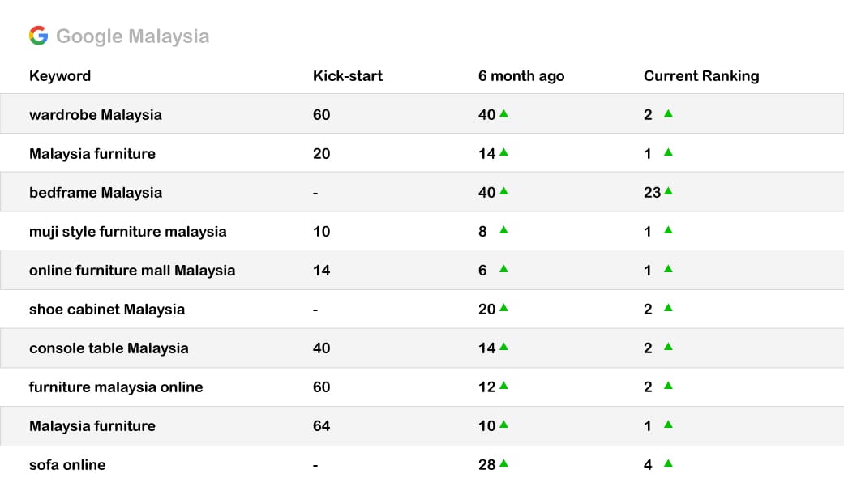This screenshot has height=504, width=844.
Task: Click kick-start value 64
Action: pos(321,426)
